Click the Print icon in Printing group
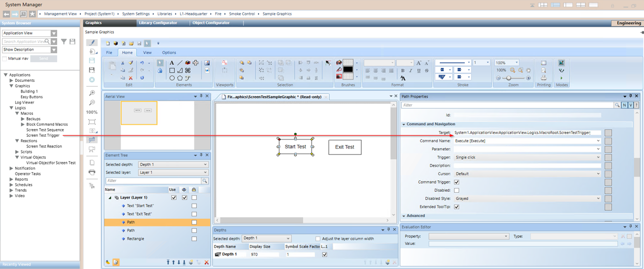Image resolution: width=644 pixels, height=269 pixels. click(543, 78)
